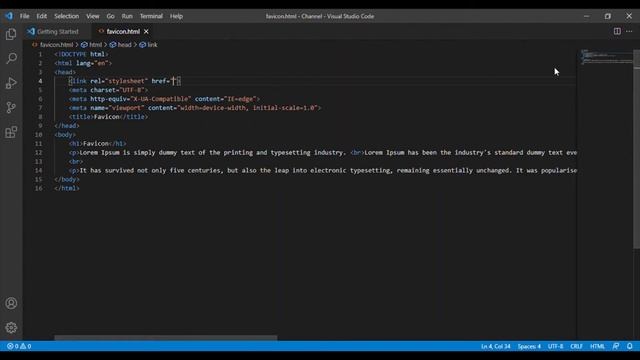Open Run and Debug view

point(11,83)
